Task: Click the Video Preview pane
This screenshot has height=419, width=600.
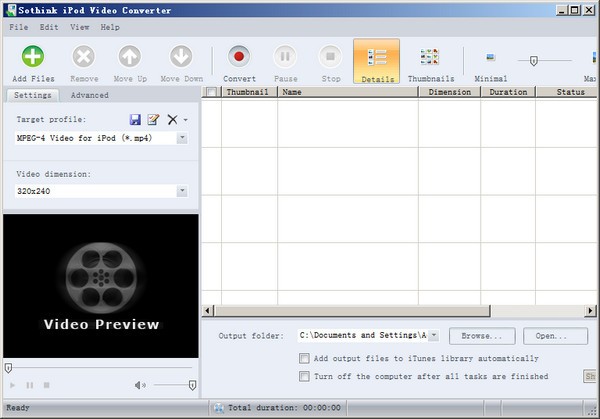Action: [101, 286]
